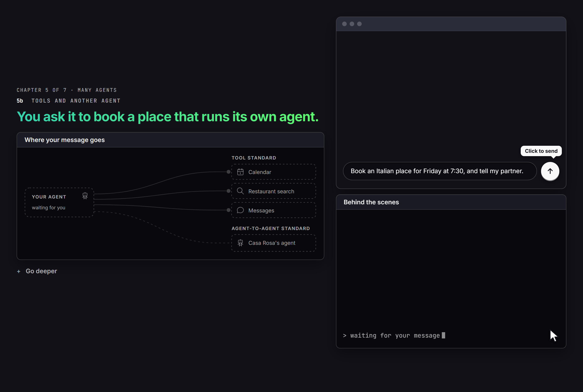
Task: Select the Calendar tool node label
Action: pos(260,172)
